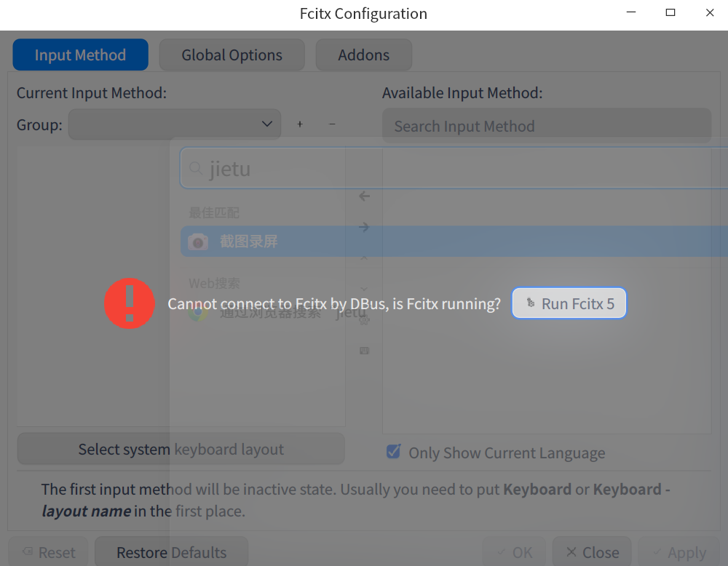Toggle Only Show Current Language checkbox
This screenshot has width=728, height=566.
point(394,453)
